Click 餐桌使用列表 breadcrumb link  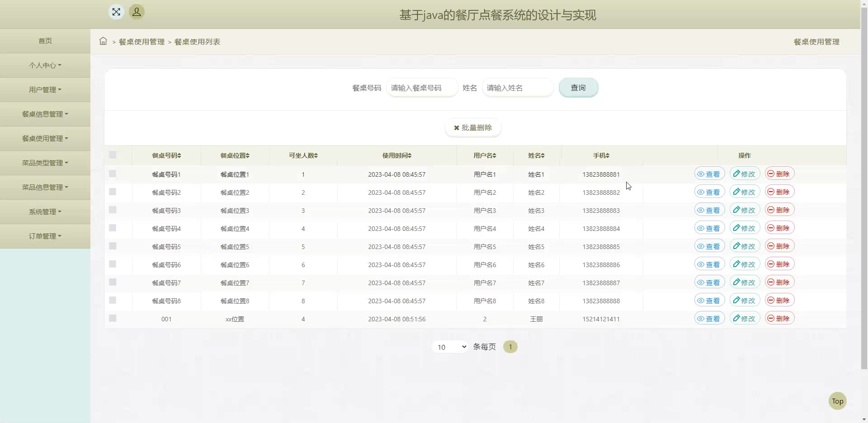point(197,42)
